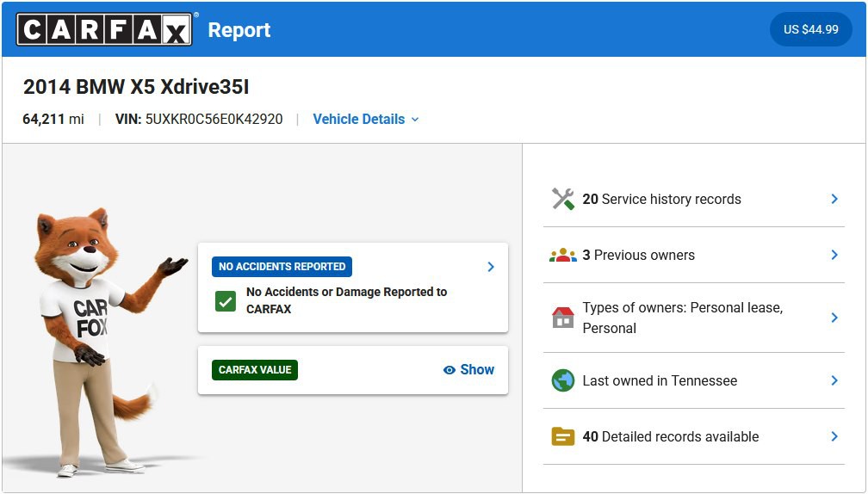The width and height of the screenshot is (868, 494).
Task: Select 3 Previous owners text
Action: pos(638,255)
